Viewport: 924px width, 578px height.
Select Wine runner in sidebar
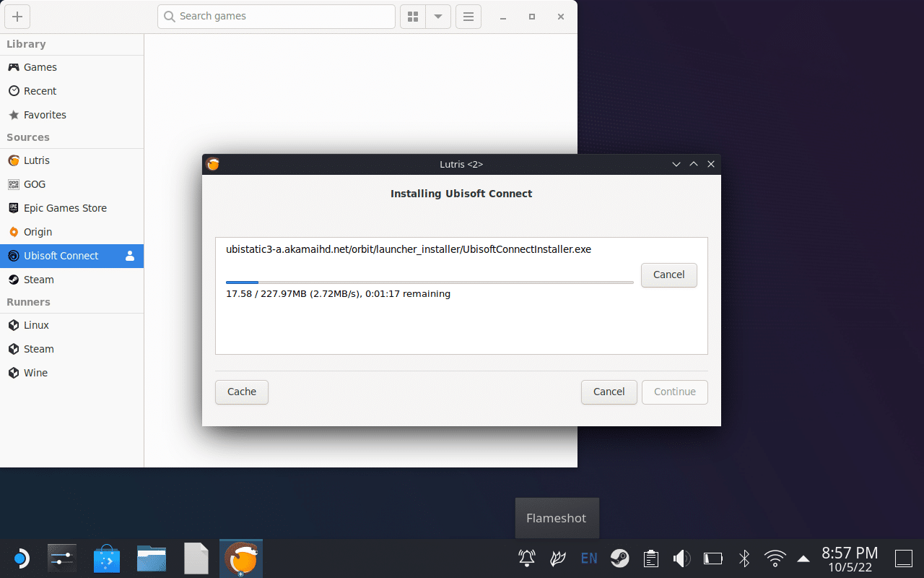pos(71,373)
